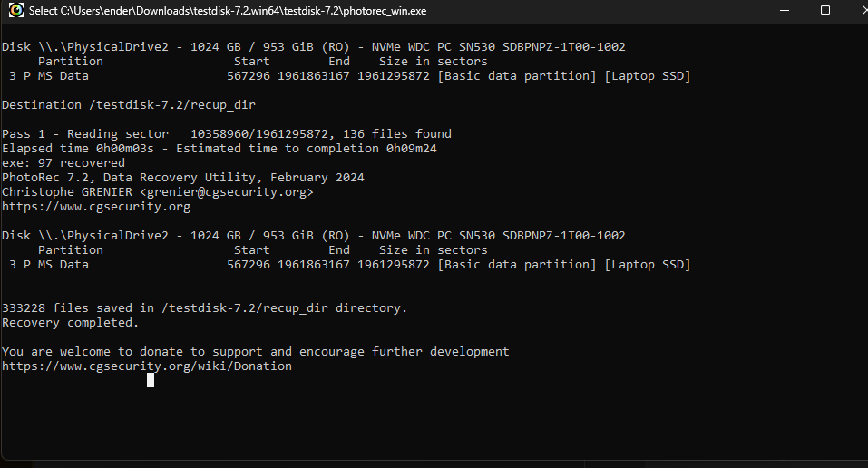
Task: Click [Basic data partition] in the lower partition row
Action: tap(517, 265)
